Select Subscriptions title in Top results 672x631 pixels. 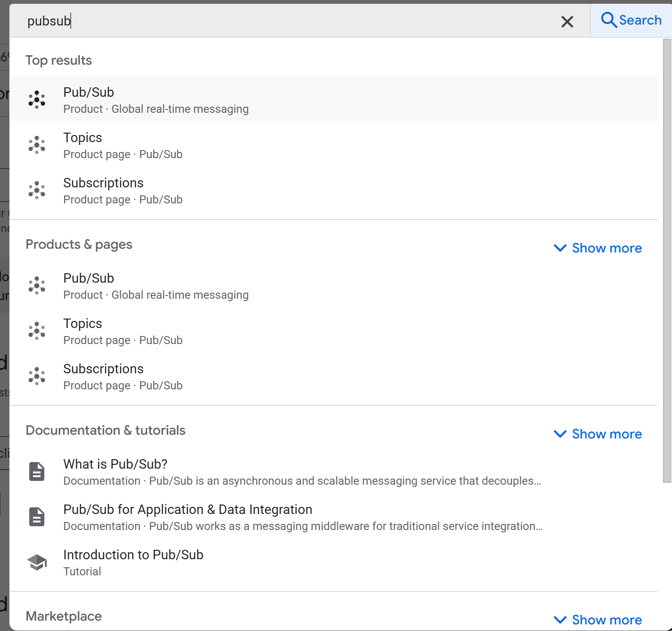click(103, 183)
